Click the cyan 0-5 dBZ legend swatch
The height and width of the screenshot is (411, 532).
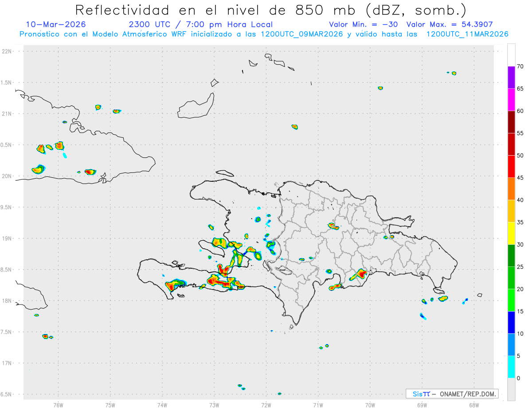(511, 367)
